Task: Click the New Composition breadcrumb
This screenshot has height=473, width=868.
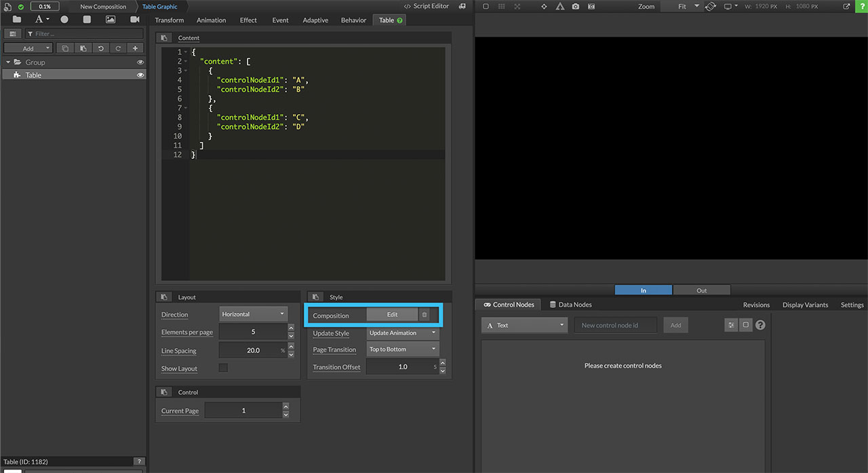Action: tap(103, 7)
